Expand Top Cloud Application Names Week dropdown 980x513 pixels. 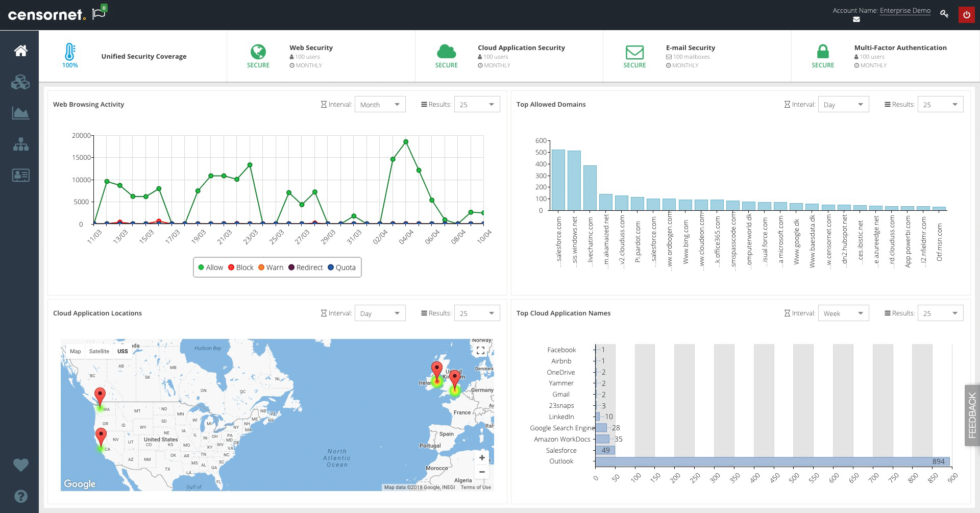843,313
